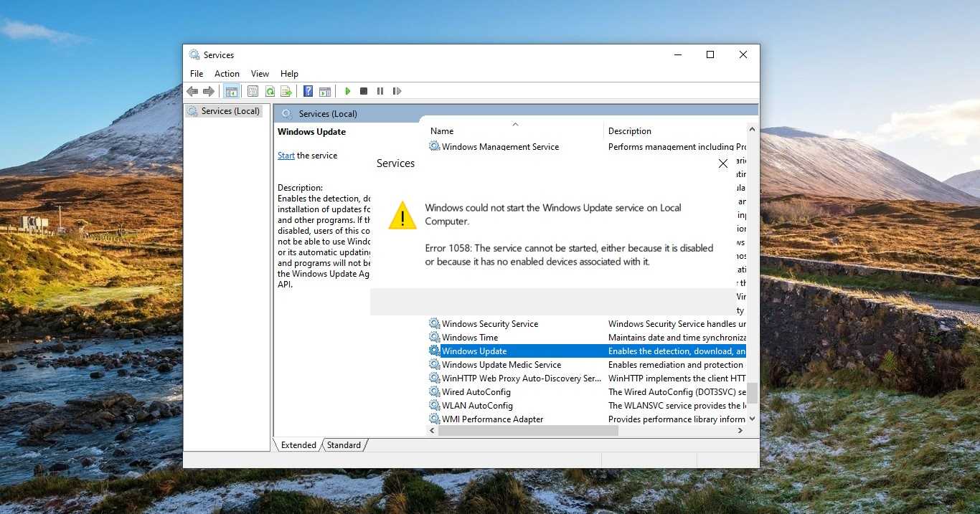This screenshot has width=980, height=514.
Task: Select the WLAN AutoConfig service row
Action: (587, 406)
